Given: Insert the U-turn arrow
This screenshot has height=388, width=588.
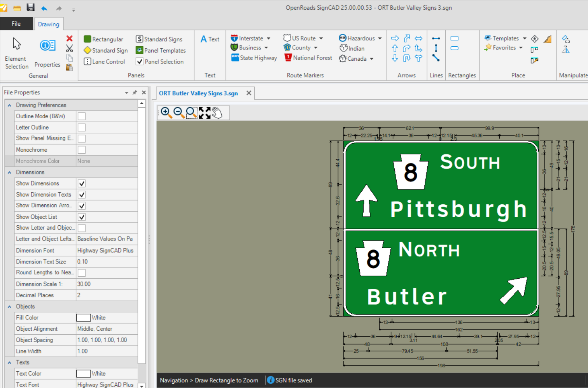Looking at the screenshot, I should pos(407,58).
